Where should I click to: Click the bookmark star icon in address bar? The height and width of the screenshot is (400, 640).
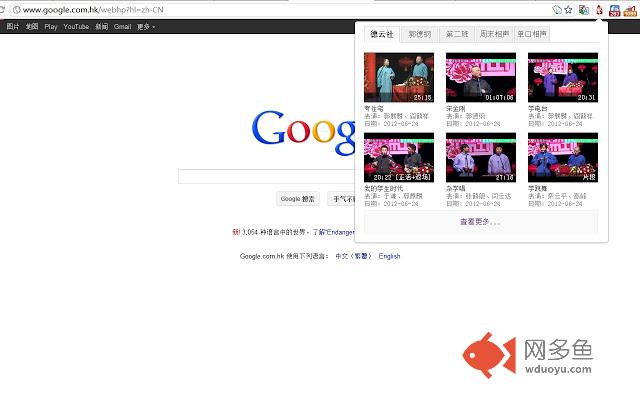point(568,10)
